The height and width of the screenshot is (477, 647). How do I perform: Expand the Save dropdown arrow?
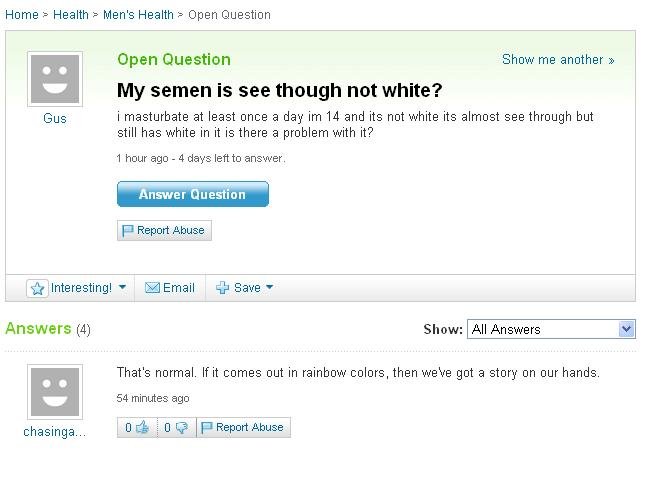pyautogui.click(x=269, y=287)
